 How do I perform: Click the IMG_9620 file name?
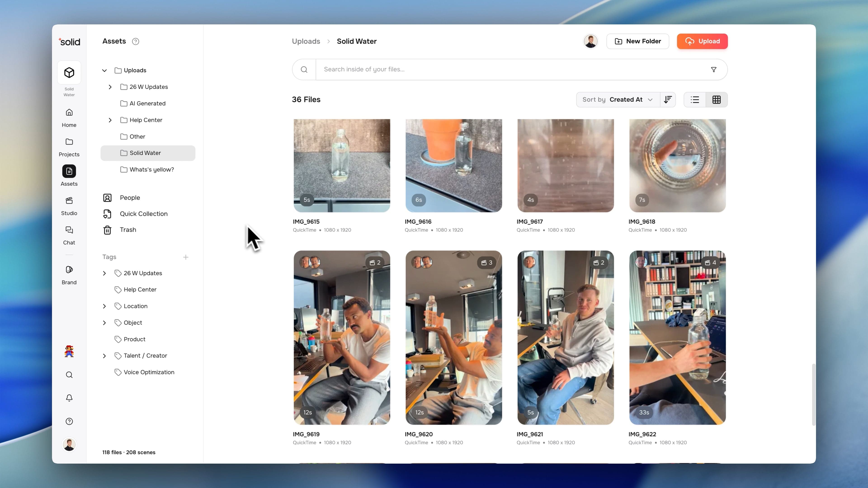(418, 434)
